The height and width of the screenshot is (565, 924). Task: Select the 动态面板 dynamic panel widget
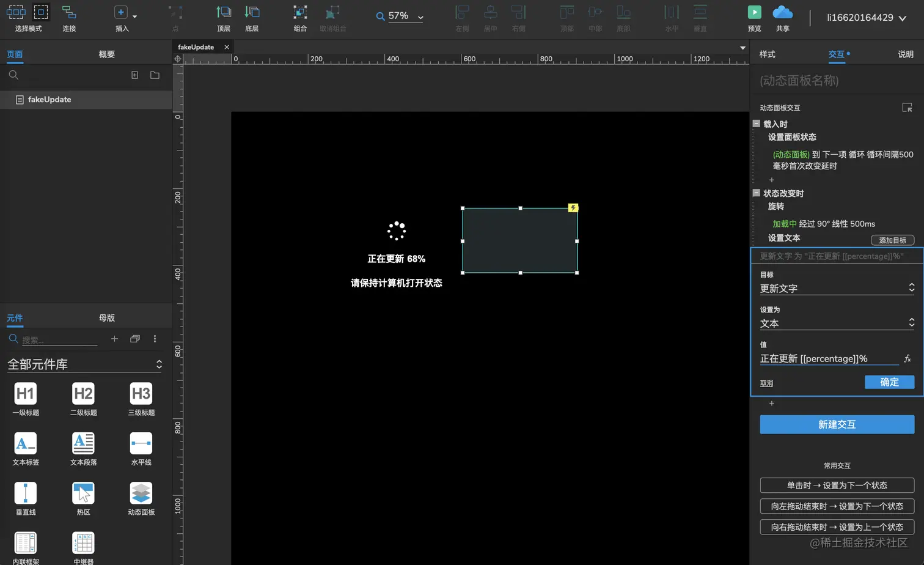click(141, 498)
